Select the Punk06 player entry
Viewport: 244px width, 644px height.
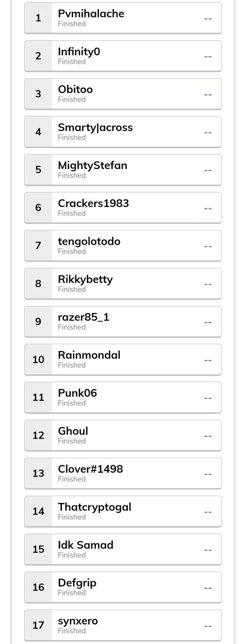pyautogui.click(x=123, y=398)
